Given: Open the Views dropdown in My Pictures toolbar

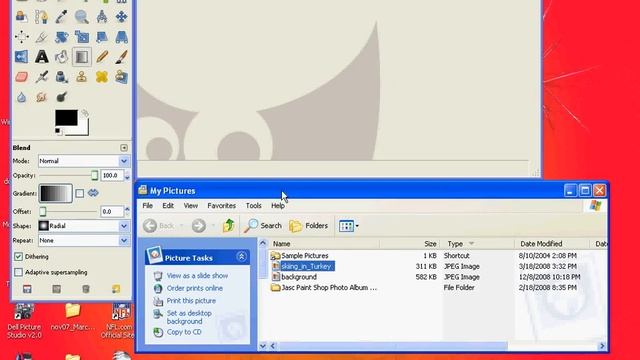Looking at the screenshot, I should [349, 226].
